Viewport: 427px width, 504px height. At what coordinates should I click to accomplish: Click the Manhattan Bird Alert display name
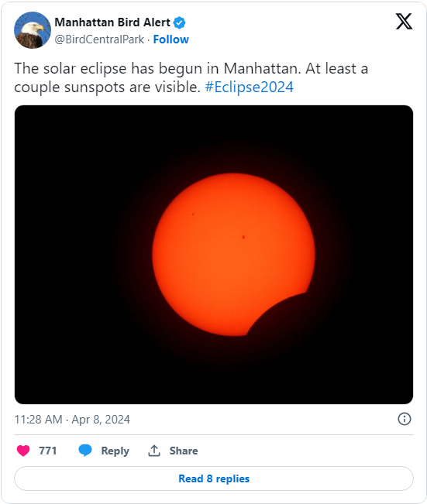pyautogui.click(x=112, y=22)
